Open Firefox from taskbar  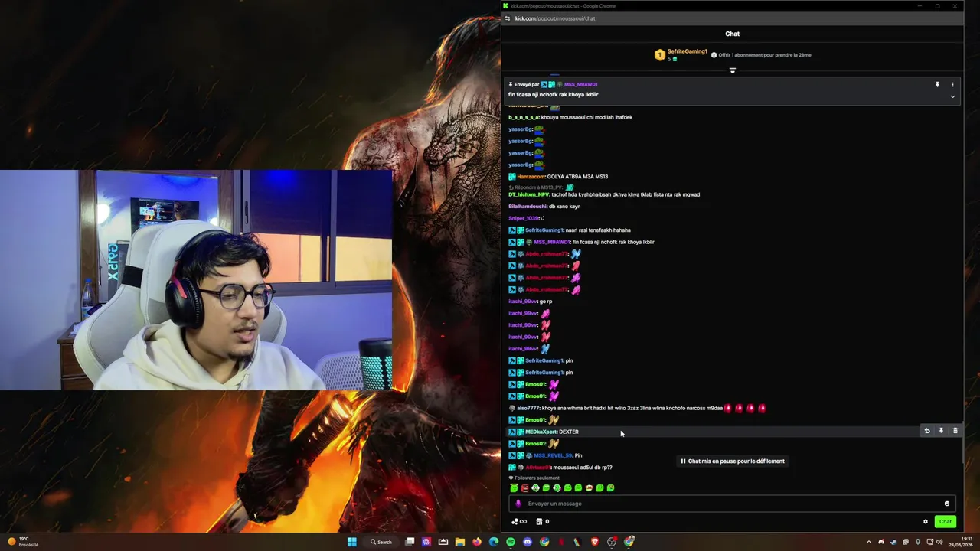pyautogui.click(x=477, y=542)
